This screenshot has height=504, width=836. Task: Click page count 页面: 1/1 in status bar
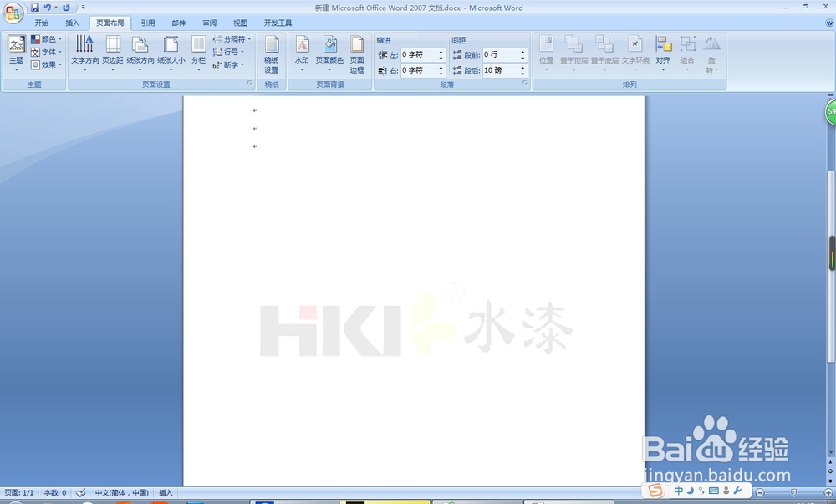click(19, 493)
